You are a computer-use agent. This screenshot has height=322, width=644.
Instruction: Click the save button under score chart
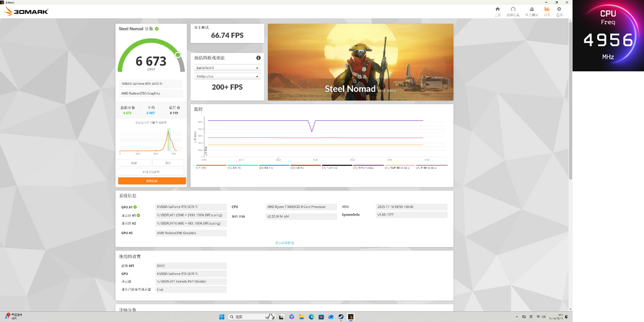click(168, 163)
